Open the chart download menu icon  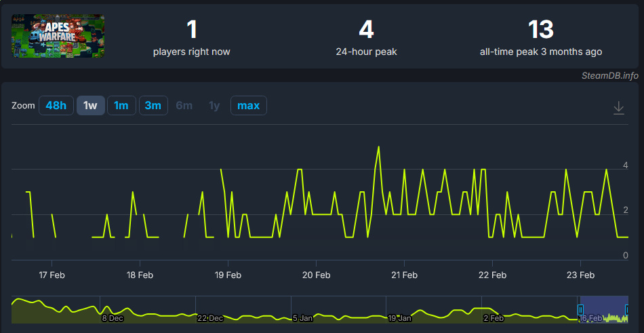pos(618,108)
